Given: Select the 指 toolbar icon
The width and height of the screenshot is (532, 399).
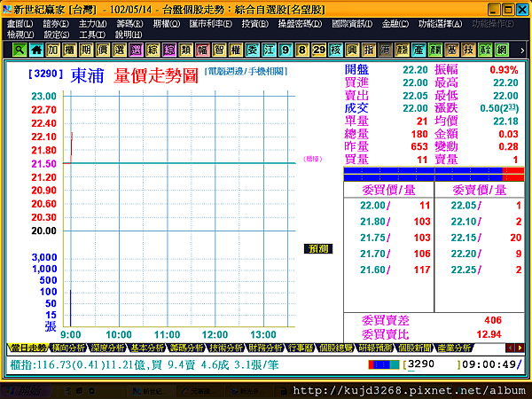Looking at the screenshot, I should (x=369, y=50).
